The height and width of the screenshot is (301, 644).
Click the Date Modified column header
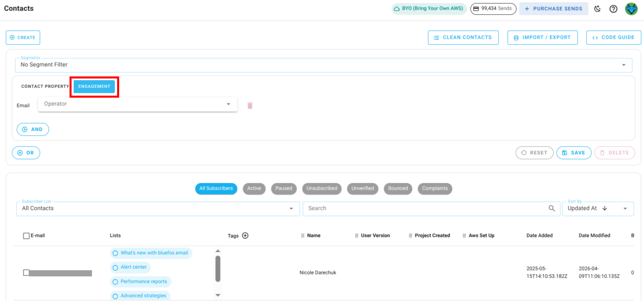pos(594,236)
